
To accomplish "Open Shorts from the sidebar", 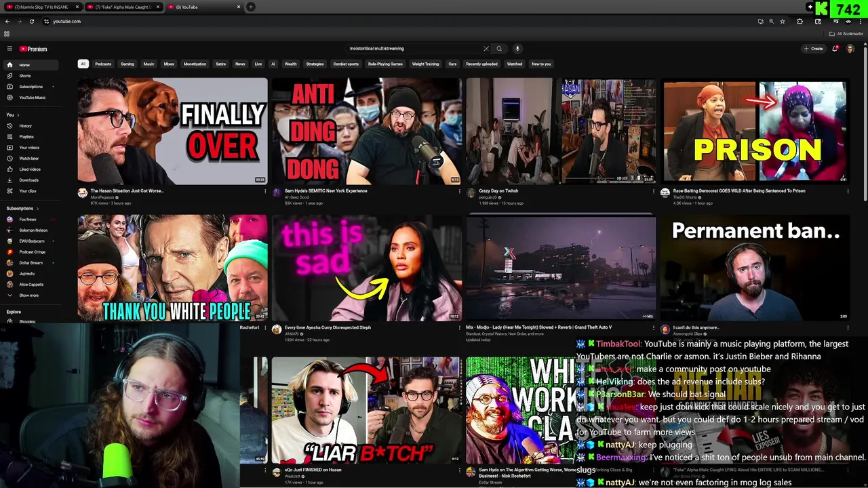I will (x=31, y=76).
